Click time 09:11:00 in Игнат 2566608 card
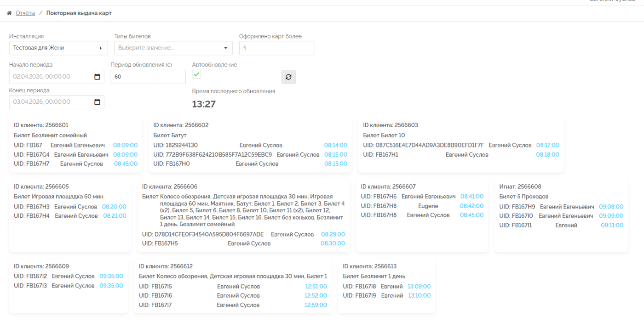644x322 pixels. click(x=612, y=225)
